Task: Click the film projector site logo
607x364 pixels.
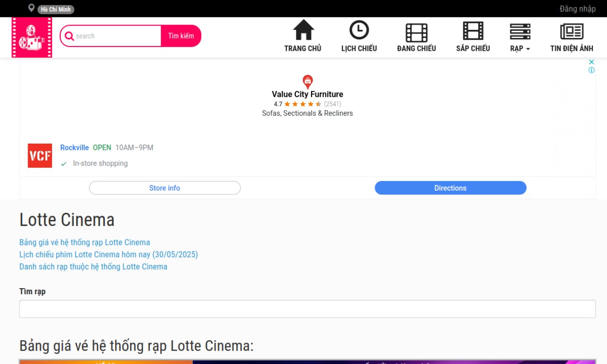Action: (x=32, y=37)
